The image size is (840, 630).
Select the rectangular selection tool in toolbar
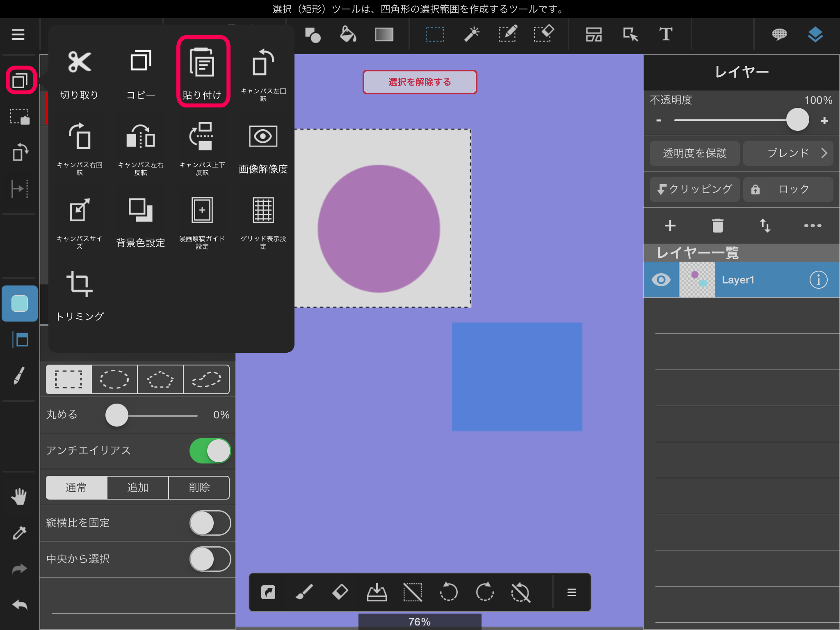click(x=434, y=35)
